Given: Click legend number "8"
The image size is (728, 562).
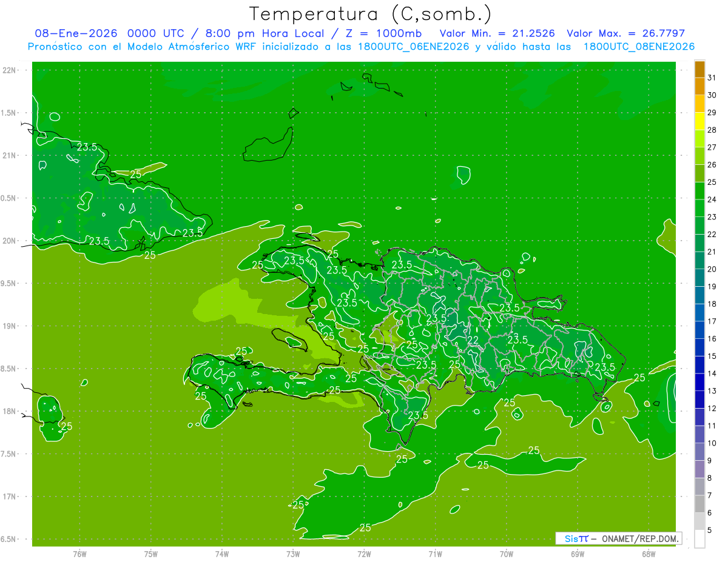Looking at the screenshot, I should pos(710,478).
